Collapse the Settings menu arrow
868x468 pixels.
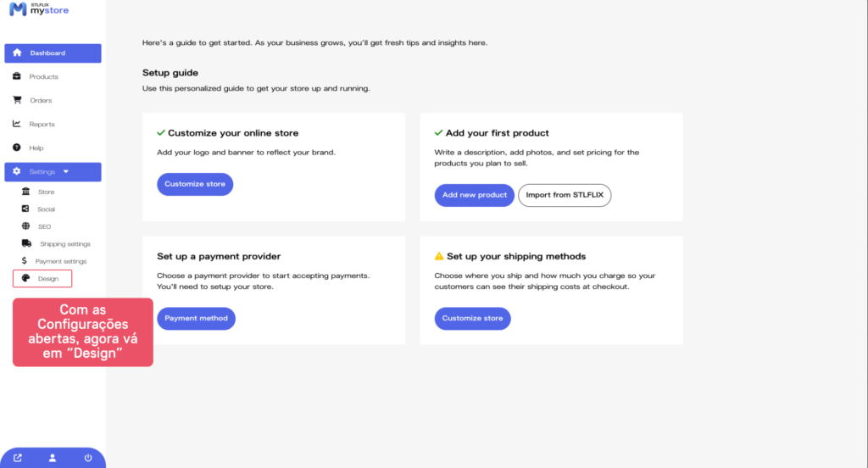pos(66,171)
